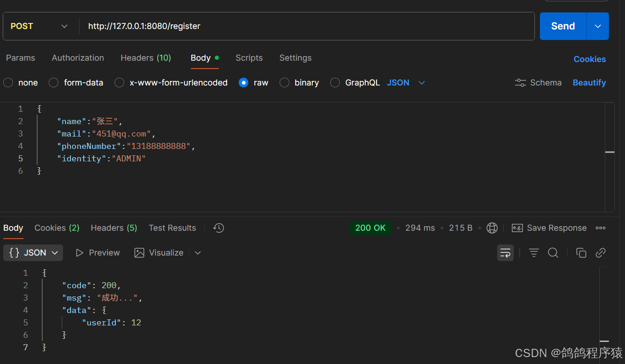Open the JSON body language dropdown

pos(406,83)
